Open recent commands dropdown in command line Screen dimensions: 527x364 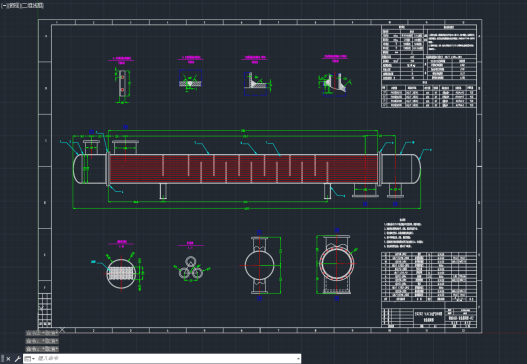click(x=30, y=359)
